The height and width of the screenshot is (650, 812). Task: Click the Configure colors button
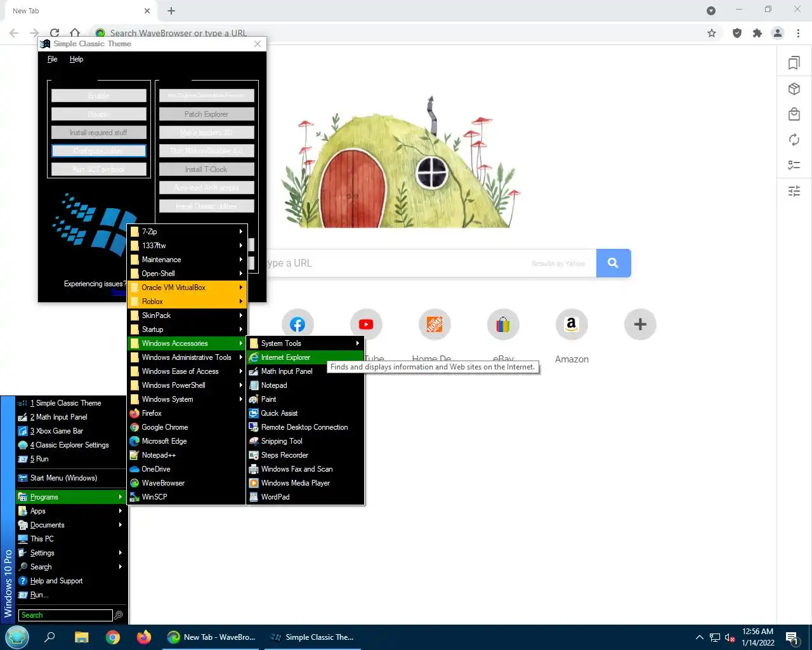coord(99,151)
